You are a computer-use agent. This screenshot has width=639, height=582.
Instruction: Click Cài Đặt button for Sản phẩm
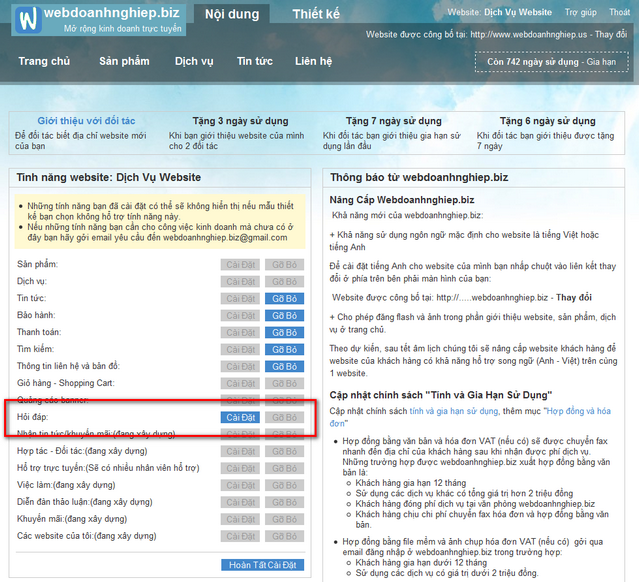(240, 265)
